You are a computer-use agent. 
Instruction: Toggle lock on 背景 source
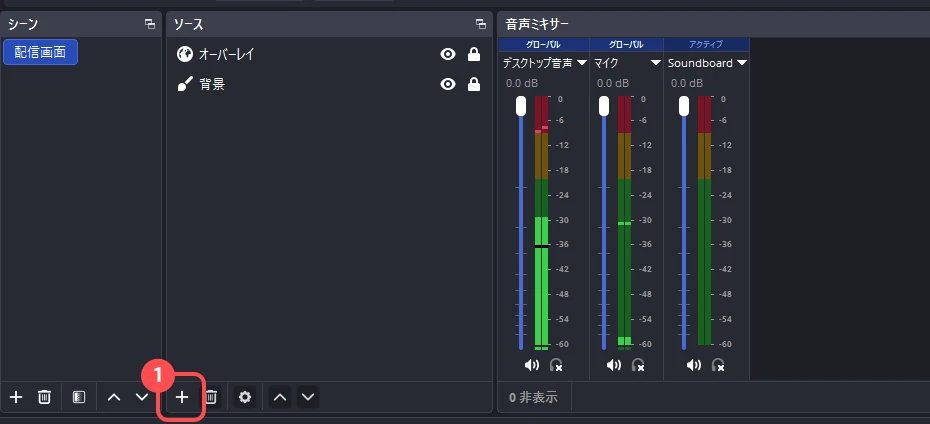pyautogui.click(x=473, y=84)
